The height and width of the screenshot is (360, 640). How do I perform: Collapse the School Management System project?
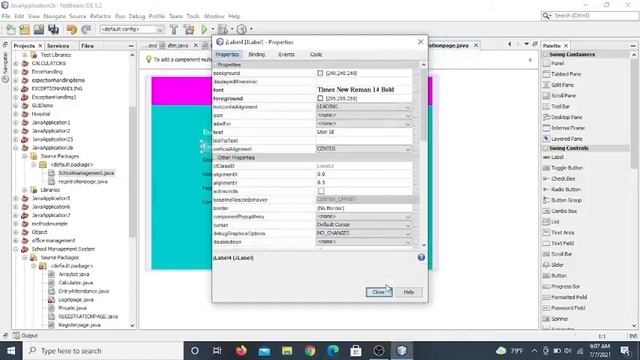[x=16, y=249]
